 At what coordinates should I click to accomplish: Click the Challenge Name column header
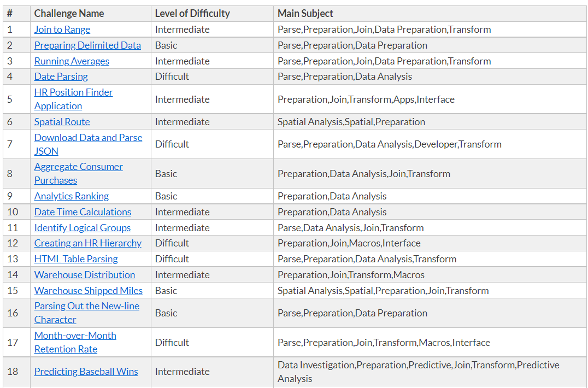pyautogui.click(x=69, y=14)
